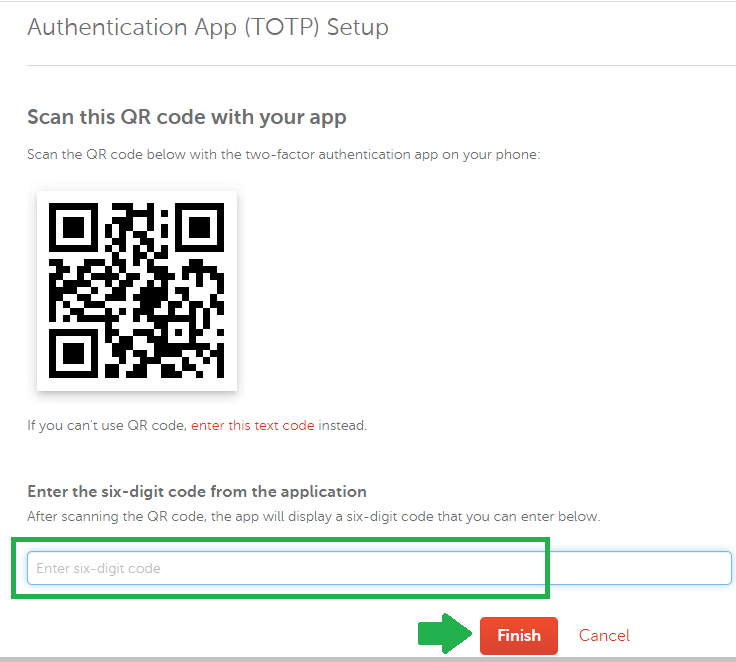Click the 'Scan the QR code below' instruction text
The image size is (736, 662).
coord(284,154)
